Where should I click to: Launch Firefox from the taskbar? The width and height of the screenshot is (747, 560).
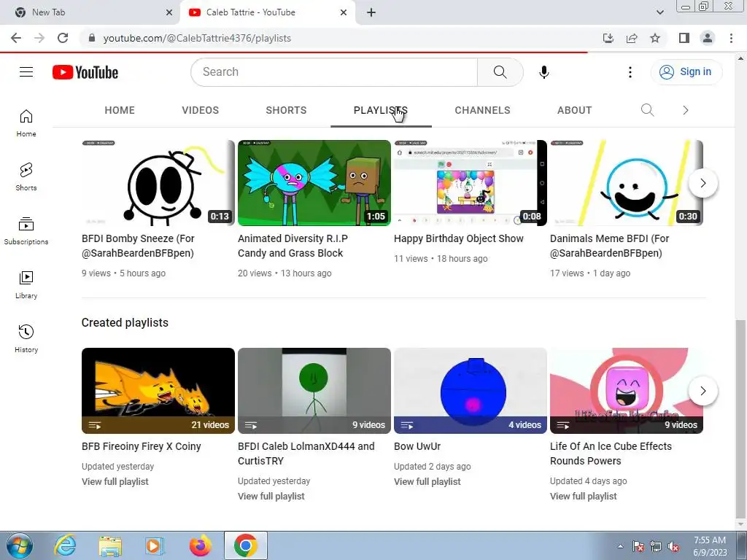pyautogui.click(x=201, y=545)
